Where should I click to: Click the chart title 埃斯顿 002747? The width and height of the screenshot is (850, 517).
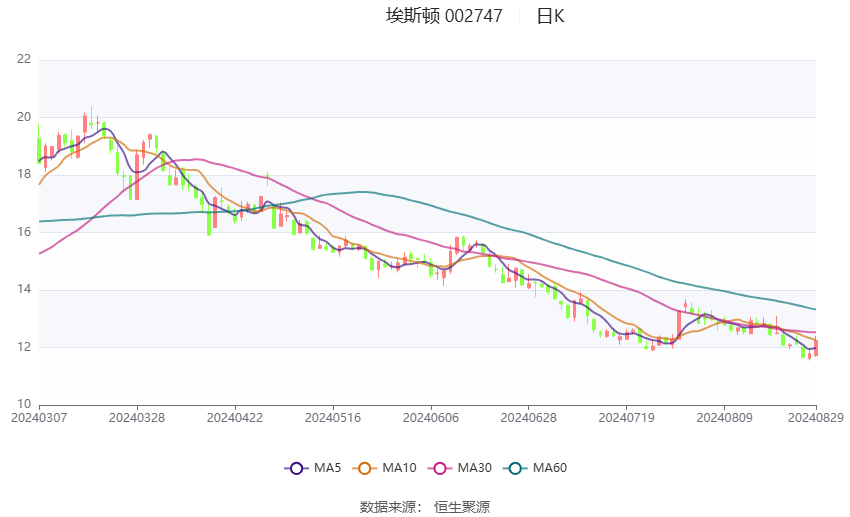click(444, 16)
